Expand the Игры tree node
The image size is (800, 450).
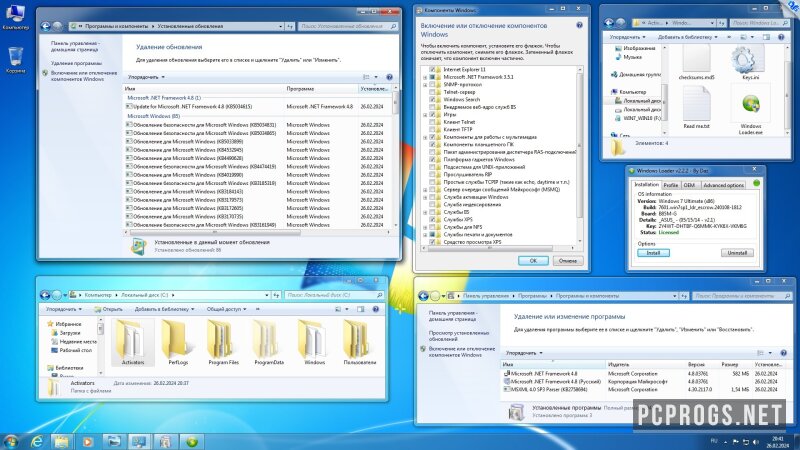click(425, 115)
